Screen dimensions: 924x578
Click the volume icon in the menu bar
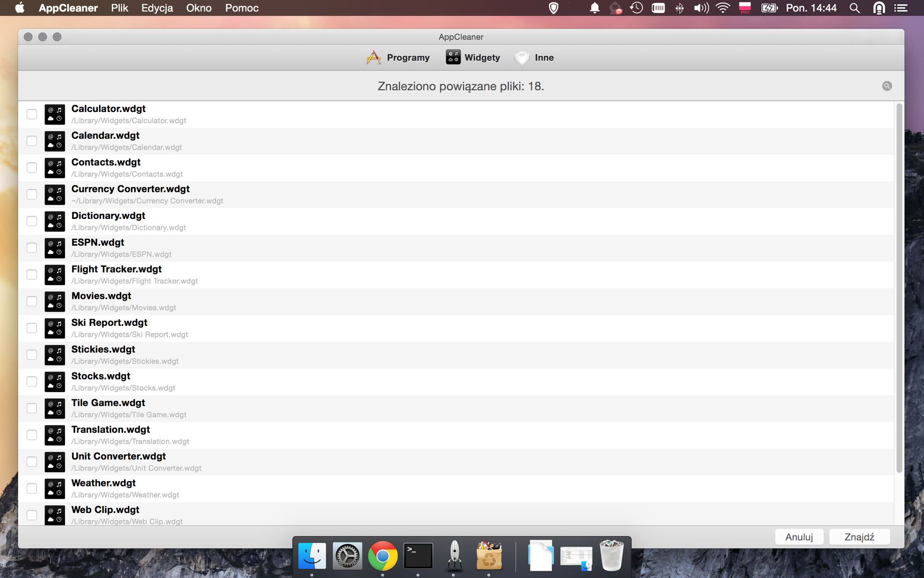click(x=701, y=8)
